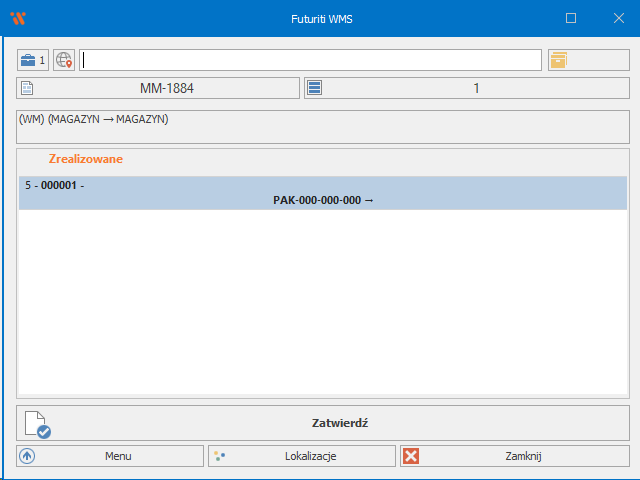
Task: Open the Menu button
Action: coord(110,456)
